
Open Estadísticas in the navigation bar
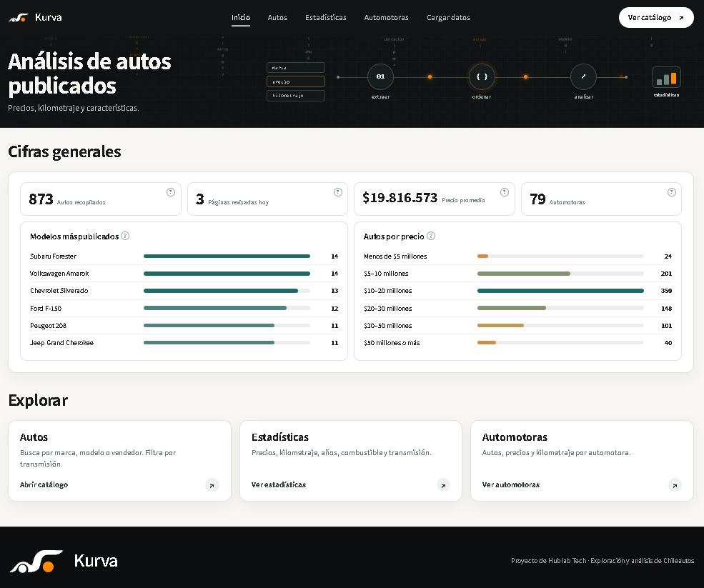(x=325, y=18)
